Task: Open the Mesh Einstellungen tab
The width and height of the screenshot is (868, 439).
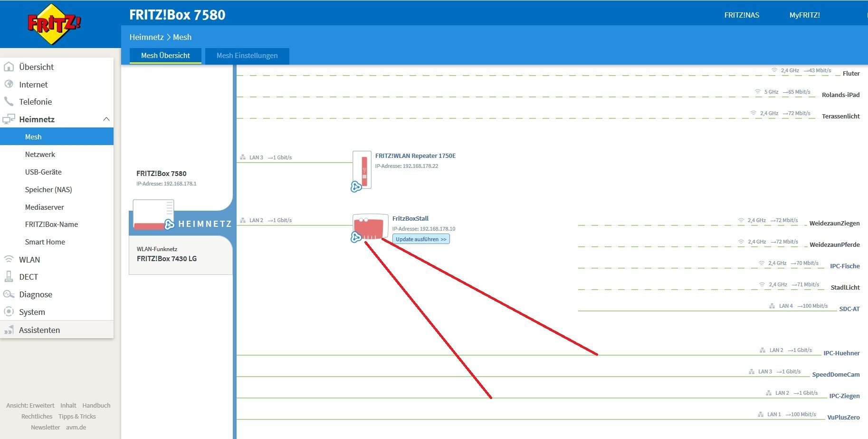Action: [x=247, y=56]
